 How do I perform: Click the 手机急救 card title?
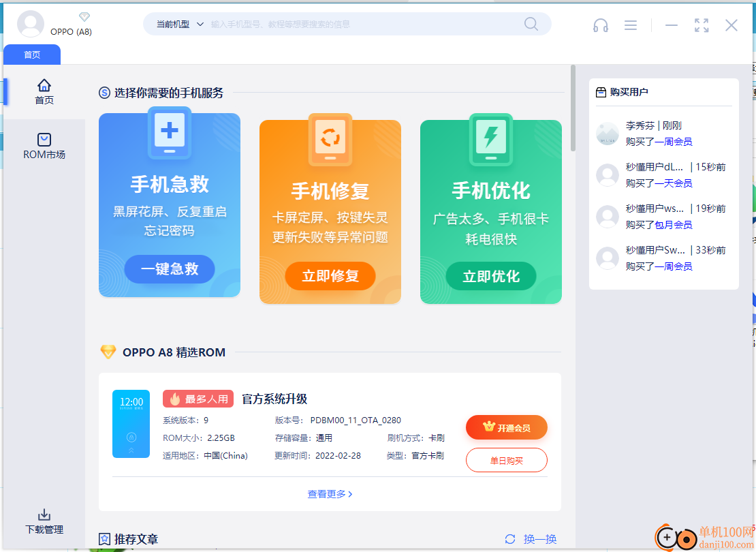click(x=169, y=184)
